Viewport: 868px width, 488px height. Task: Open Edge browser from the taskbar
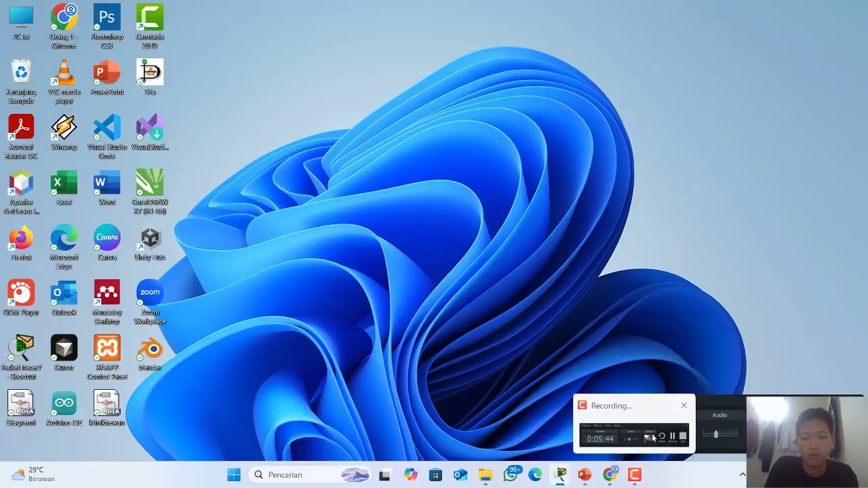[536, 474]
